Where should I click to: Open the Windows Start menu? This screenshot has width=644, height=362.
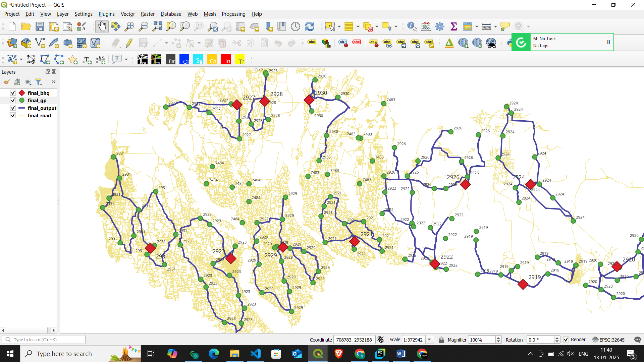pyautogui.click(x=10, y=354)
